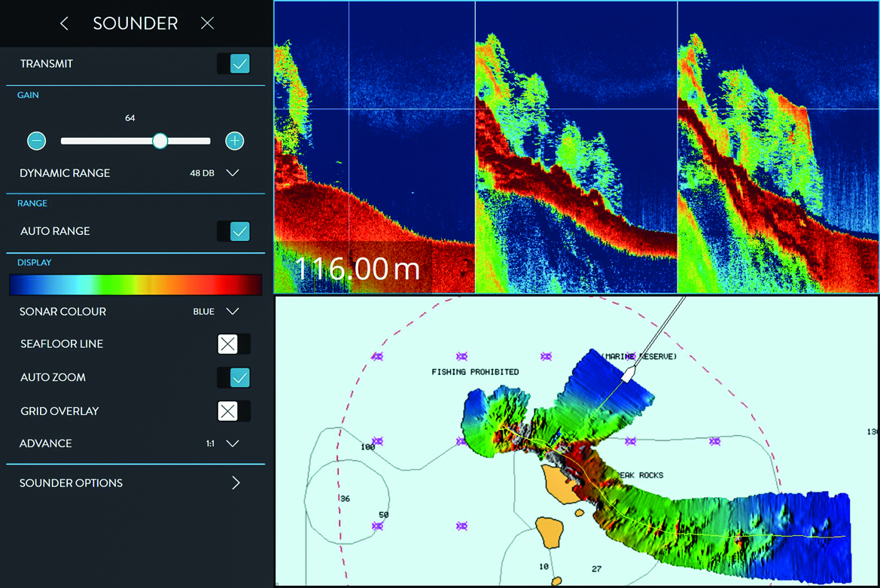This screenshot has width=880, height=588.
Task: Click the back arrow in Sounder header
Action: tap(65, 23)
